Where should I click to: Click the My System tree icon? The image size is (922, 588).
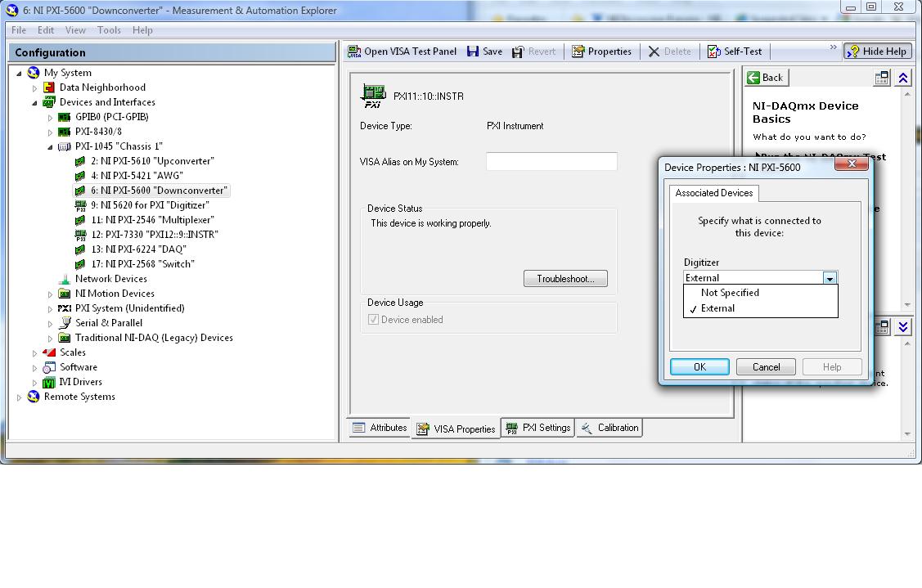tap(34, 73)
